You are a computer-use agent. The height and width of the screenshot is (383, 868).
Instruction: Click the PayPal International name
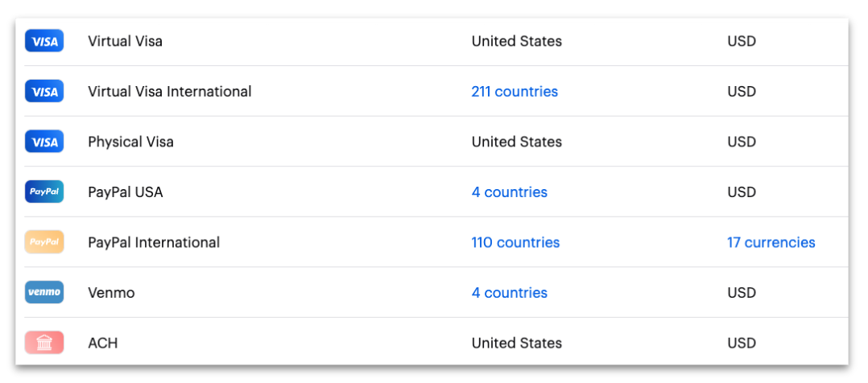154,242
